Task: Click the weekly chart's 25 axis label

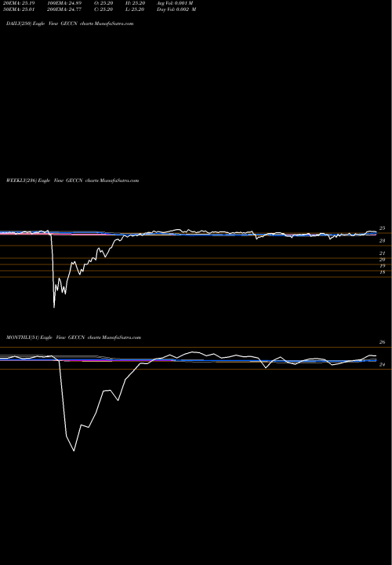Action: 383,228
